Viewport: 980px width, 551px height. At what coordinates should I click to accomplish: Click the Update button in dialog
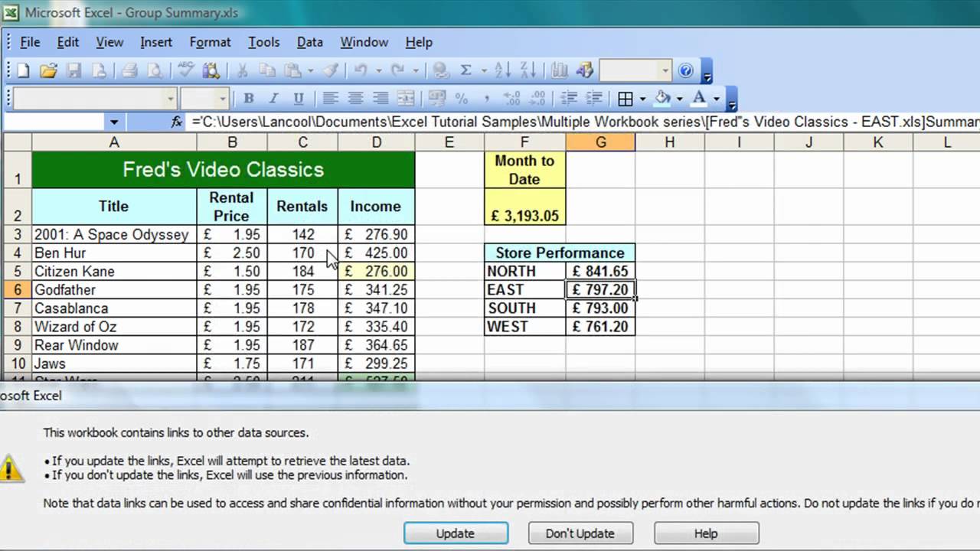tap(456, 533)
